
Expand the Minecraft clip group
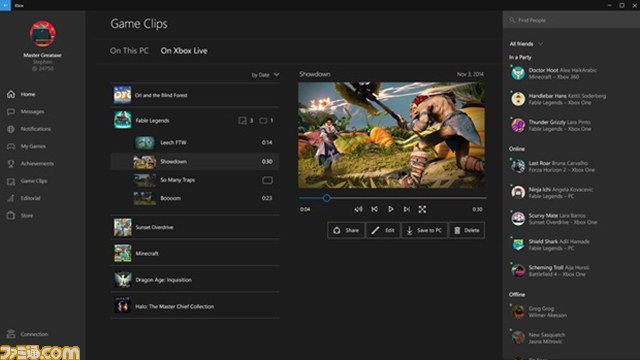point(195,253)
